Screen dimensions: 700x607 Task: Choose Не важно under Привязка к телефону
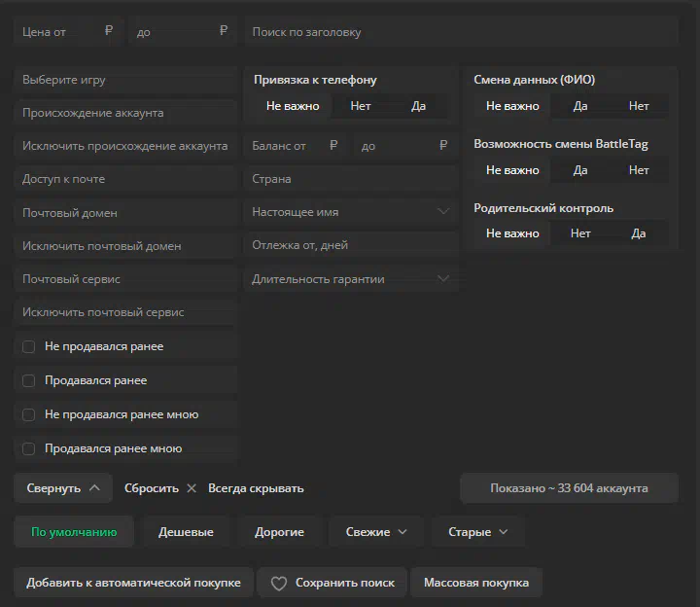pyautogui.click(x=293, y=106)
